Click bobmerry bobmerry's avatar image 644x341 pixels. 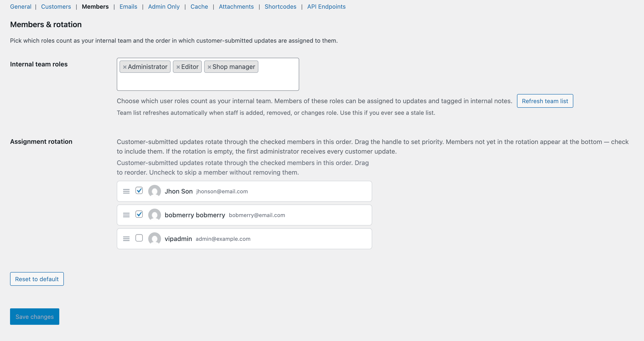click(x=154, y=215)
